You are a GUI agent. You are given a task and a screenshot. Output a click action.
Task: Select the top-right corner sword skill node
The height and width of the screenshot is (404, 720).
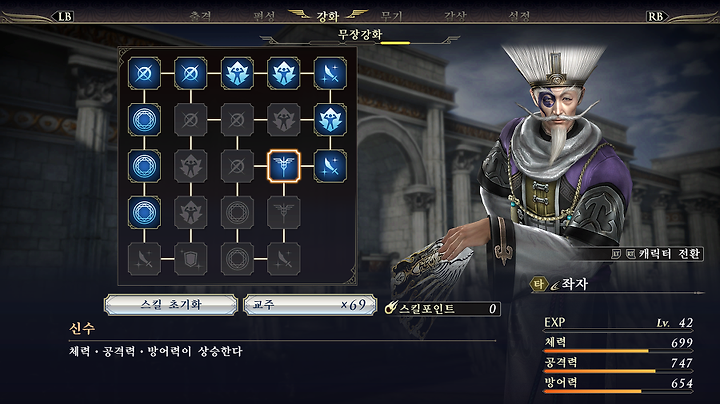pyautogui.click(x=330, y=73)
